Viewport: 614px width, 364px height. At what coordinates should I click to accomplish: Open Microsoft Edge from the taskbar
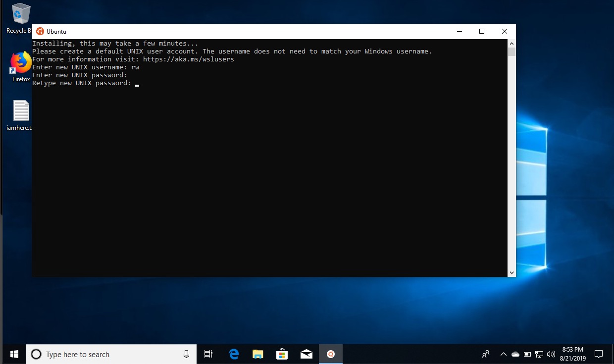234,354
